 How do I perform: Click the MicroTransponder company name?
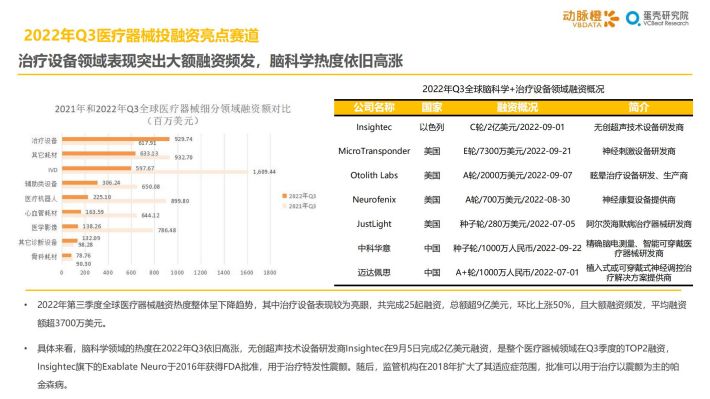pos(374,151)
